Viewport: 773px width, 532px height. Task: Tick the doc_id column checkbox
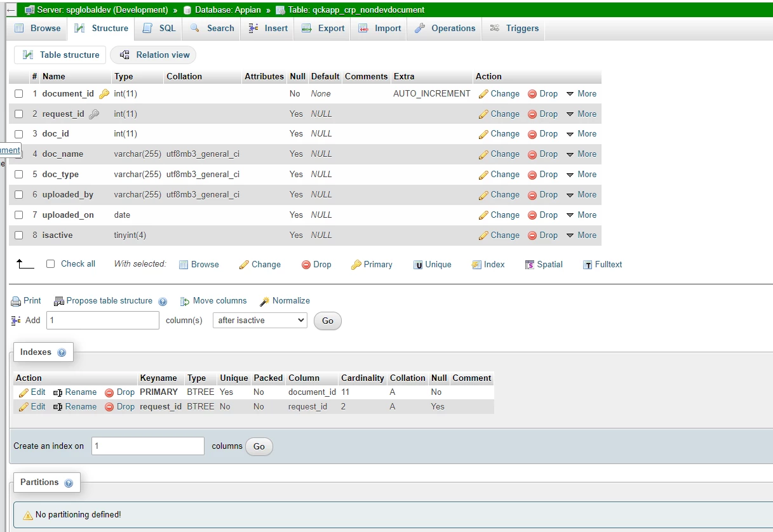click(18, 134)
